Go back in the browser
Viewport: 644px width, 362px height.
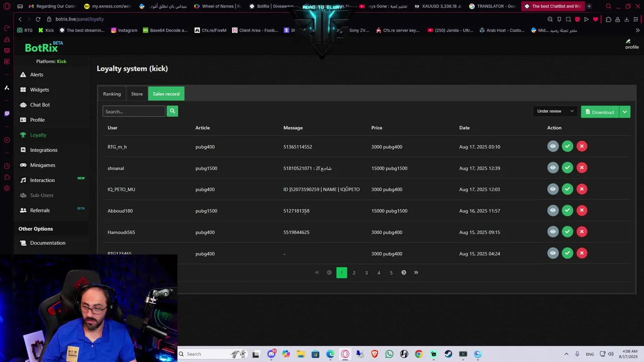20,19
